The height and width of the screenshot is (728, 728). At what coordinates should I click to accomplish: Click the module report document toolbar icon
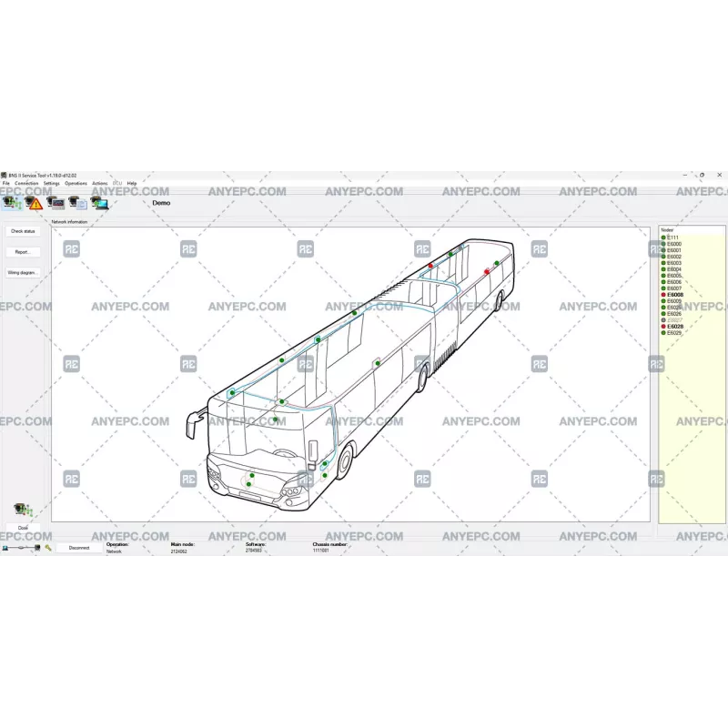coord(77,202)
